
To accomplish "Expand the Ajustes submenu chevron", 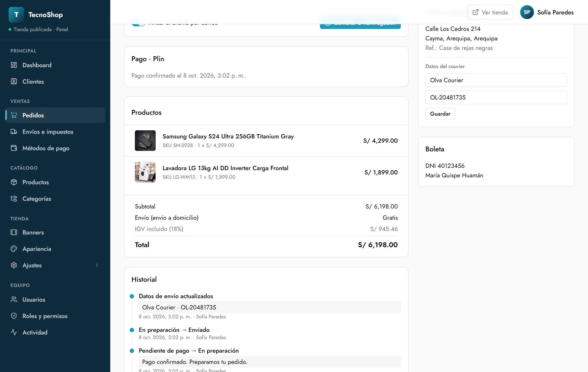I will point(97,265).
